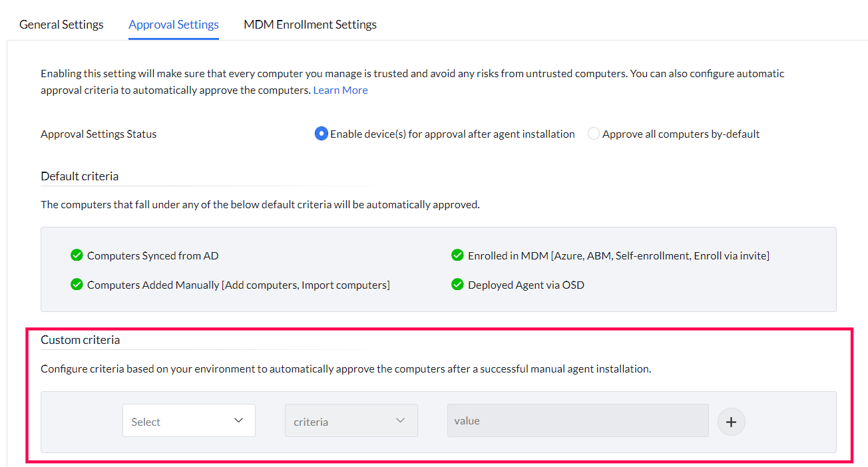Click green check icon beside Computers Added Manually
The width and height of the screenshot is (868, 467).
click(77, 285)
